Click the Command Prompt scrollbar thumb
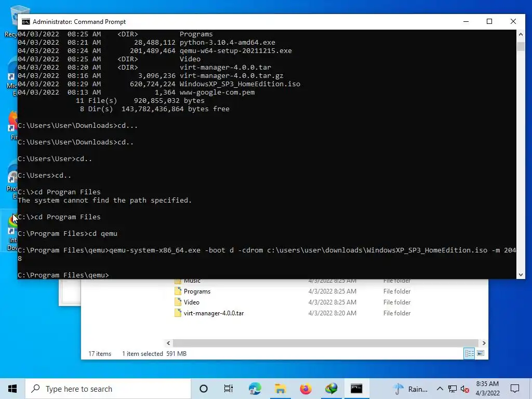The width and height of the screenshot is (532, 399). (x=521, y=46)
